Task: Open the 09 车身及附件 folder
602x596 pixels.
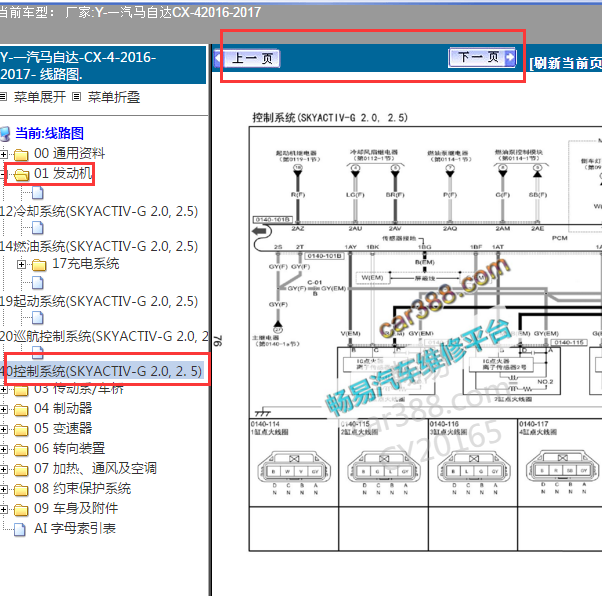Action: point(76,508)
